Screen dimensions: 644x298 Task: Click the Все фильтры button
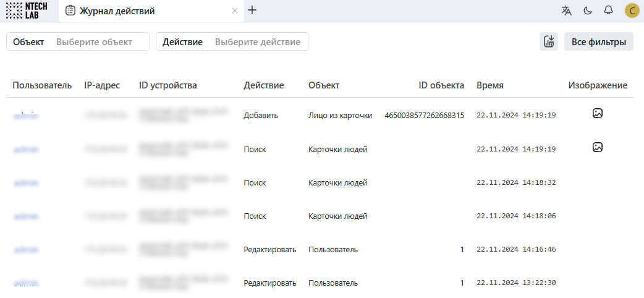[598, 42]
